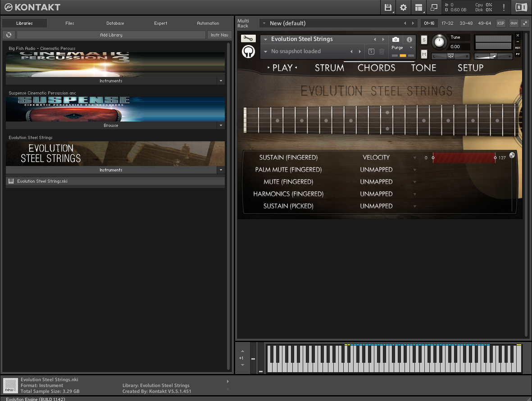Shift keyboard octave down arrow
532x401 pixels.
242,365
